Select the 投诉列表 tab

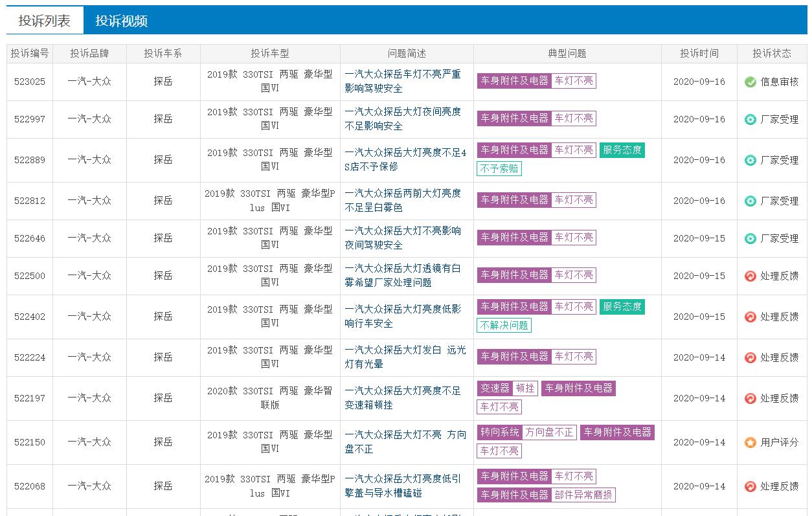(45, 21)
